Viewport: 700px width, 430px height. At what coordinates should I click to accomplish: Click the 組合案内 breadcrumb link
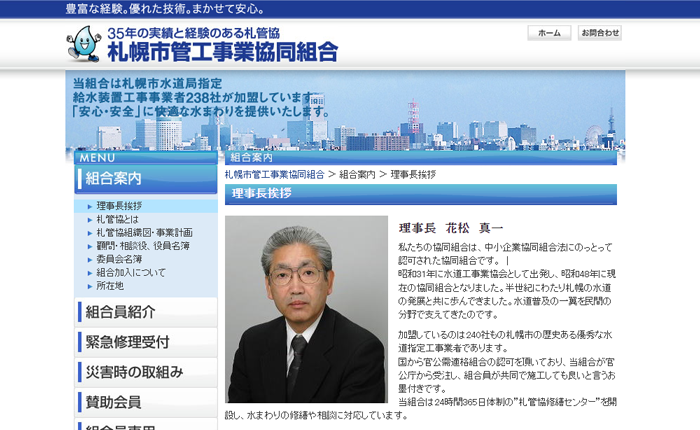pos(357,174)
